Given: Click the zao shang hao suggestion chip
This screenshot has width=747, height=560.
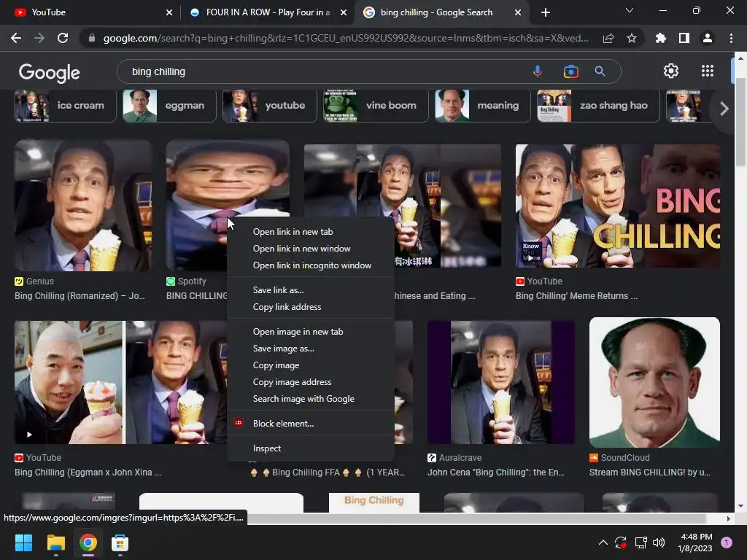Looking at the screenshot, I should coord(598,105).
